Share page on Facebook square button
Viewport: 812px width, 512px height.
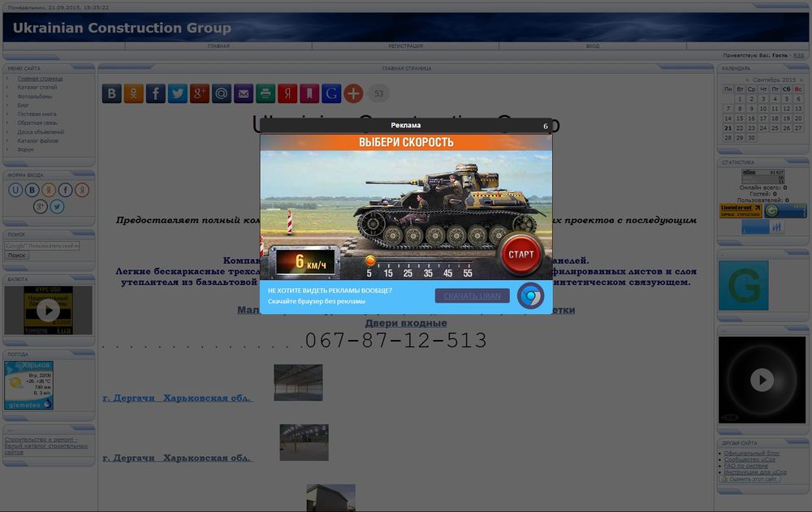click(155, 93)
